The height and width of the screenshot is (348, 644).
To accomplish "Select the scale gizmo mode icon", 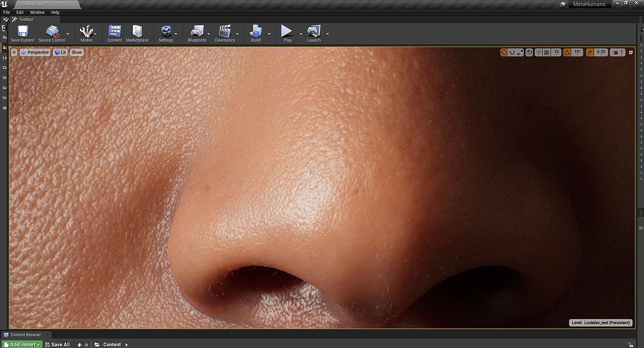I will coord(520,52).
